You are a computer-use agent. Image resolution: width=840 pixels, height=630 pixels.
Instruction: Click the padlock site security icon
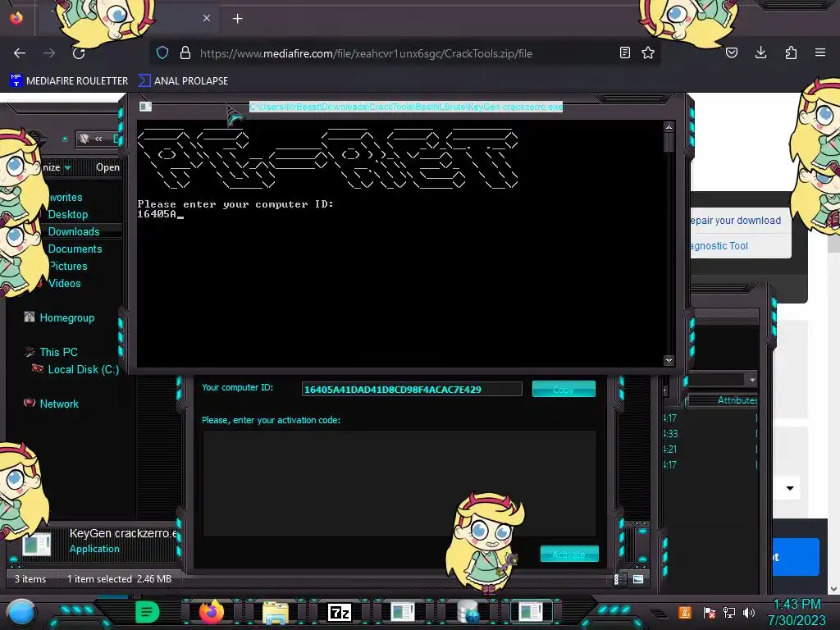pyautogui.click(x=185, y=52)
